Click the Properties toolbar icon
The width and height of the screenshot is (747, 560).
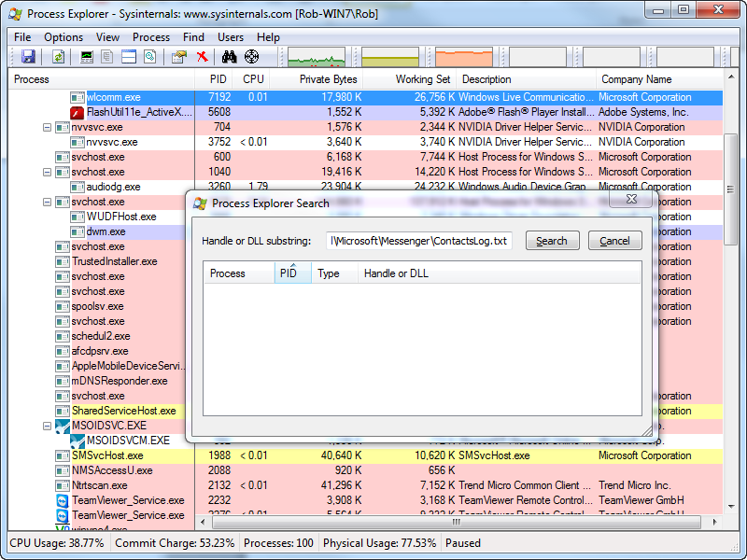179,57
